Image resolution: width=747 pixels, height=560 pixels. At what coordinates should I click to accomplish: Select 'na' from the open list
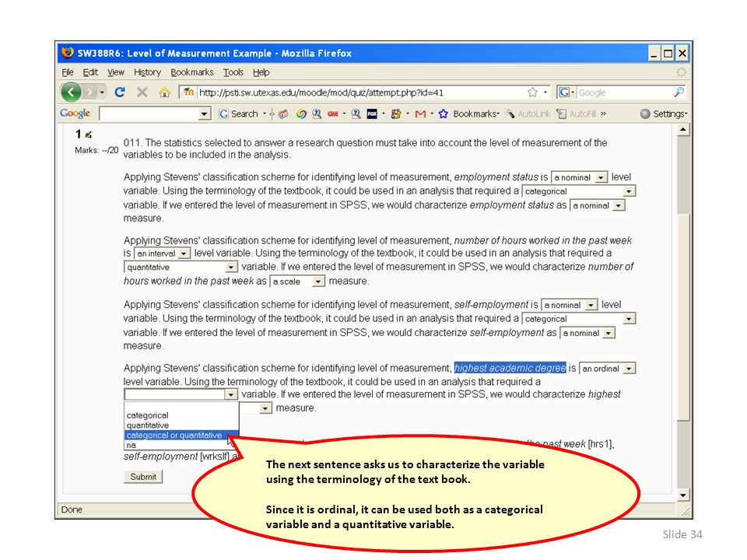[181, 445]
